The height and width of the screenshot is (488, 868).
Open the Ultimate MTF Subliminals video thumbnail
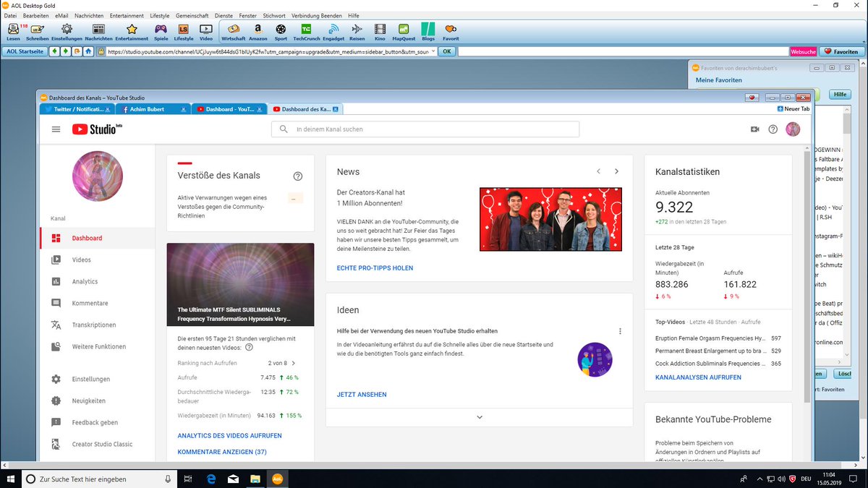point(240,284)
